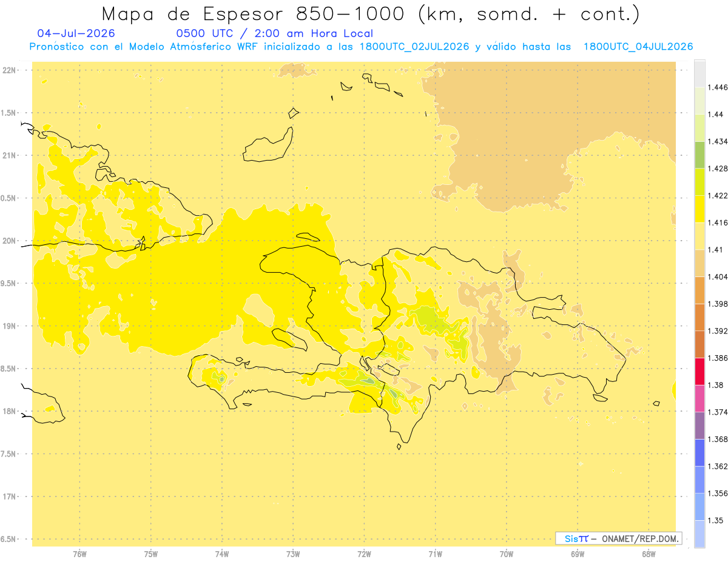728x562 pixels.
Task: Pick the tan legend swatch between 1.404 and 1.41
Action: pyautogui.click(x=699, y=263)
